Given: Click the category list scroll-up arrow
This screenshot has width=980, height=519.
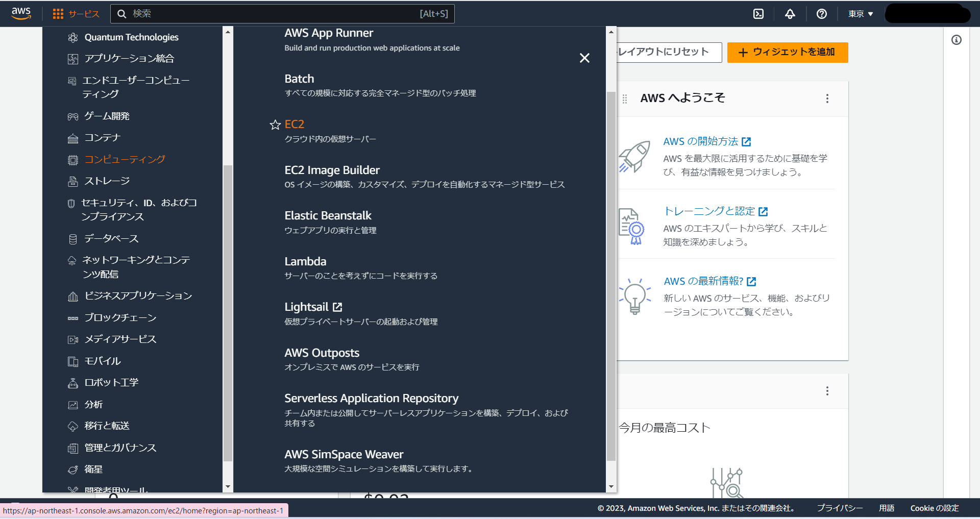Looking at the screenshot, I should (x=228, y=32).
